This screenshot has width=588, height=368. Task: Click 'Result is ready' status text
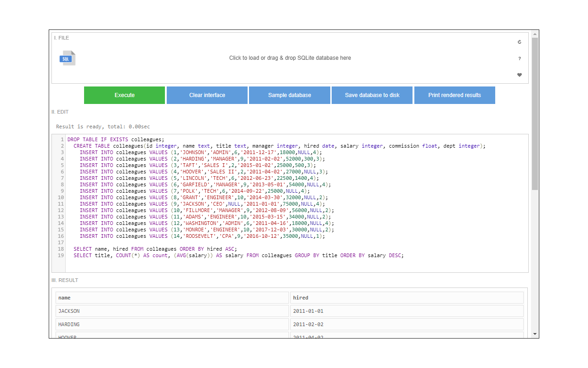pyautogui.click(x=103, y=126)
